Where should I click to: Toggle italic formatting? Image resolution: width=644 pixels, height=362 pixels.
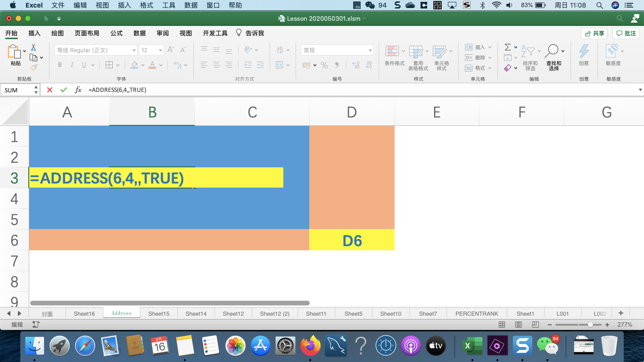(x=72, y=65)
